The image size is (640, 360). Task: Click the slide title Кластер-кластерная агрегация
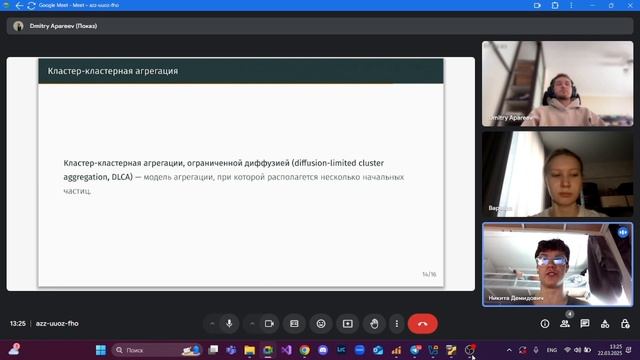(x=113, y=71)
